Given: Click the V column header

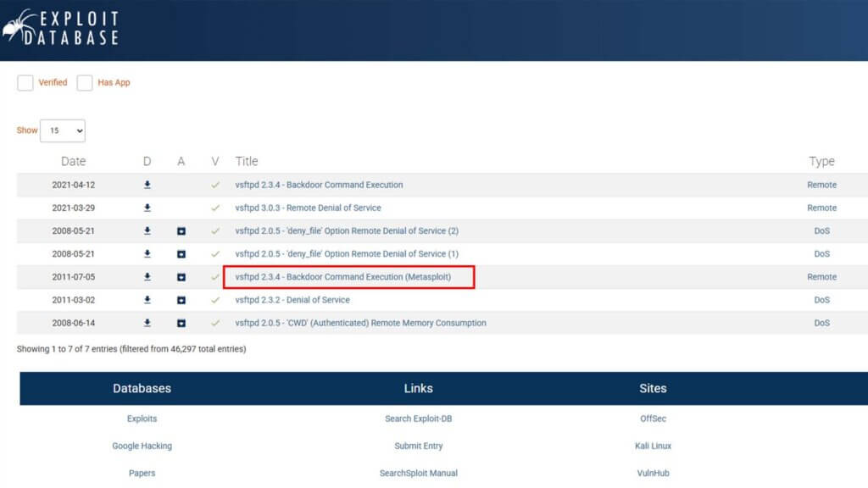Looking at the screenshot, I should 215,161.
